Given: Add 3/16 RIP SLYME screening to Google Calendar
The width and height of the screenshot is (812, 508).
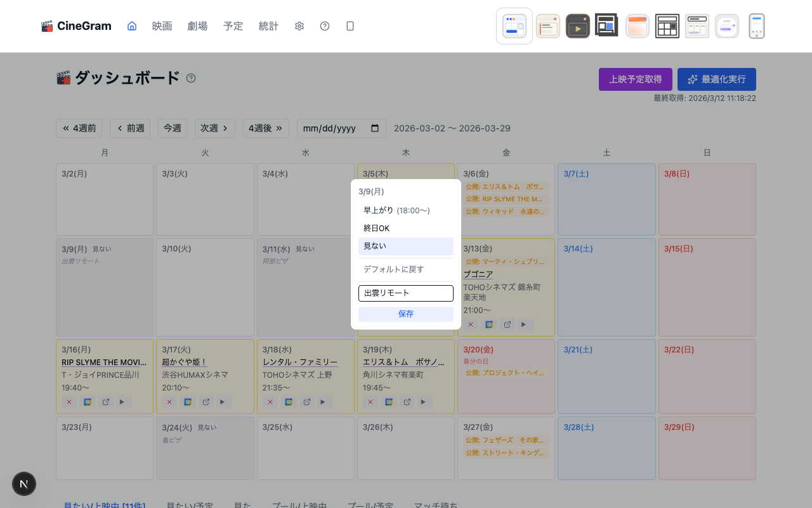Looking at the screenshot, I should tap(88, 402).
